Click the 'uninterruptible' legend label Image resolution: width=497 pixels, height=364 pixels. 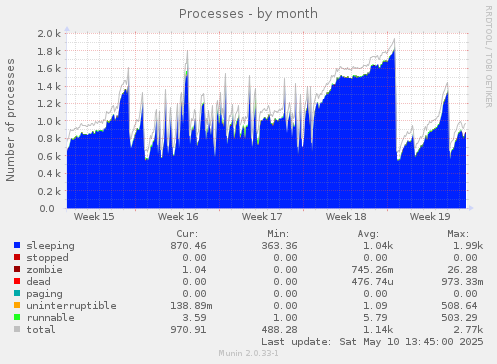click(x=71, y=306)
